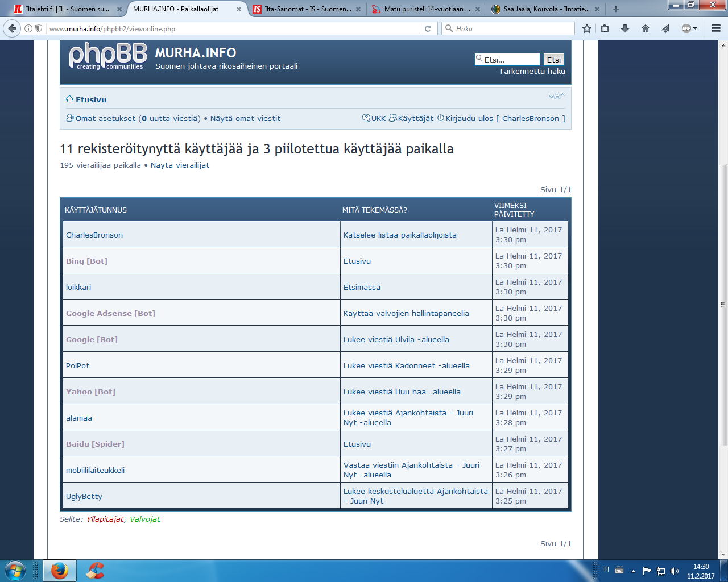Open the UKK FAQ link
This screenshot has height=582, width=728.
click(378, 119)
